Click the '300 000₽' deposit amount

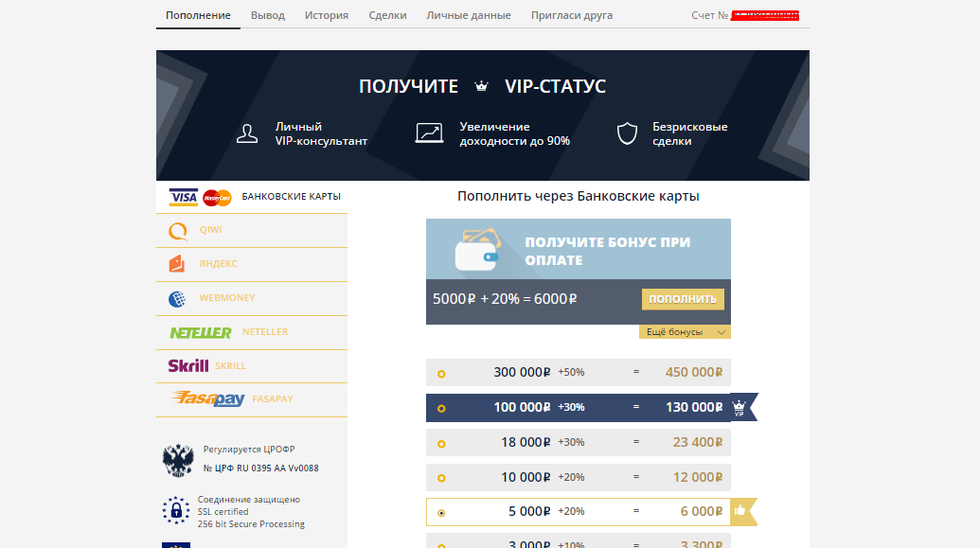click(522, 372)
